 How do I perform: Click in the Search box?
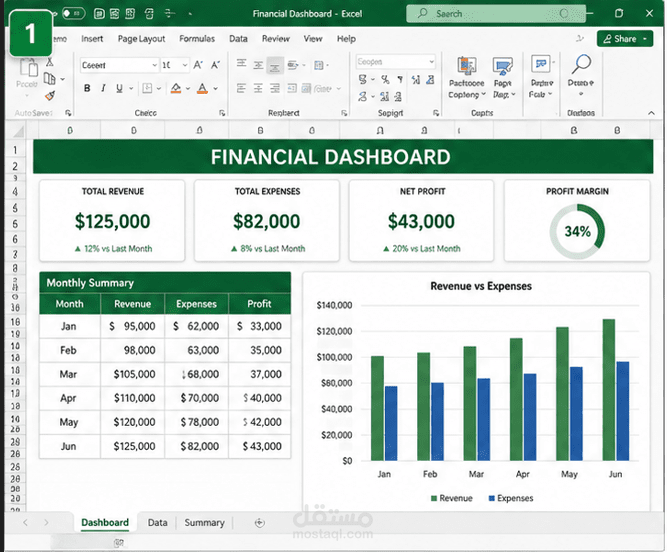[496, 14]
